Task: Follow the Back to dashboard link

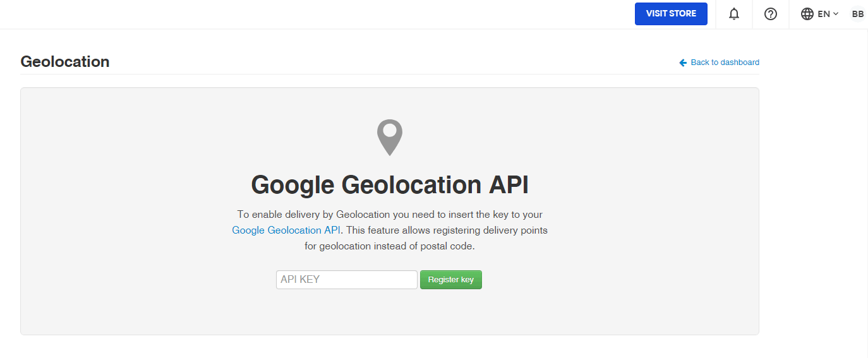Action: tap(725, 63)
